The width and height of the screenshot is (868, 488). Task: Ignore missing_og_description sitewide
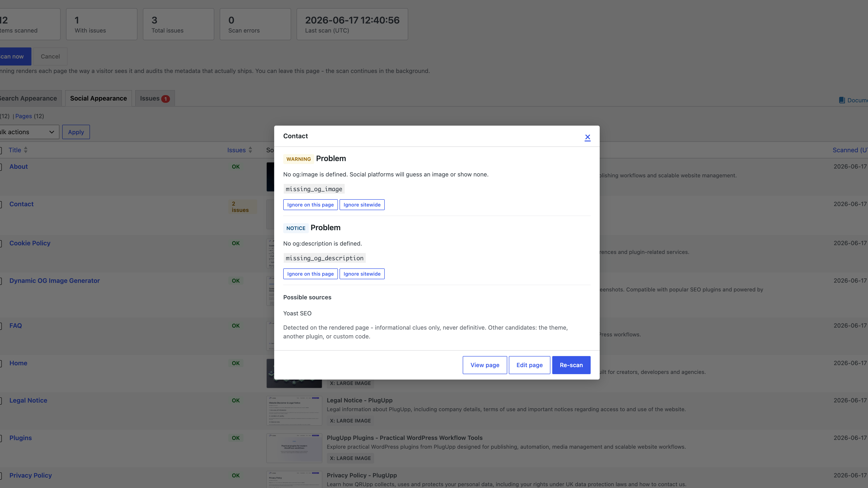(x=362, y=274)
